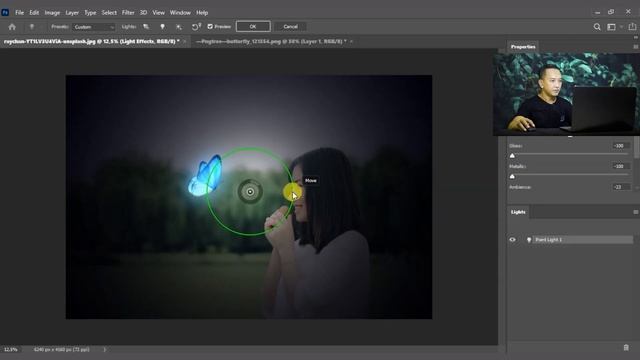Open the Type menu
This screenshot has width=640, height=360.
coord(90,13)
